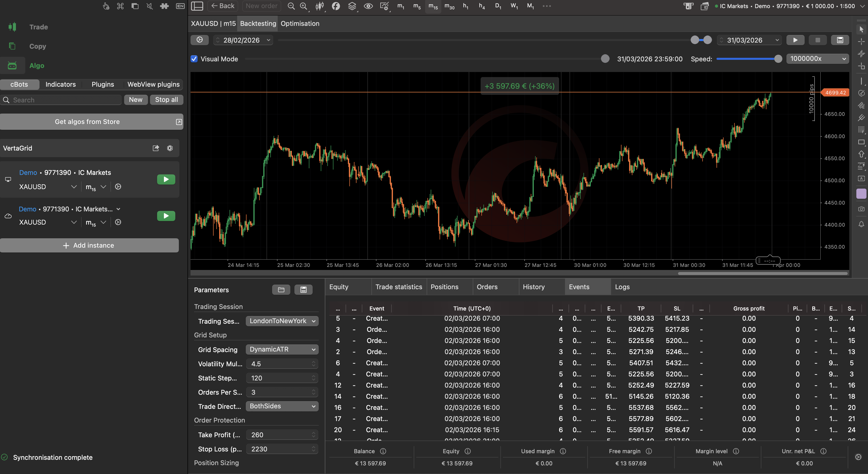Image resolution: width=868 pixels, height=474 pixels.
Task: Click the camera screenshot icon
Action: tap(861, 209)
